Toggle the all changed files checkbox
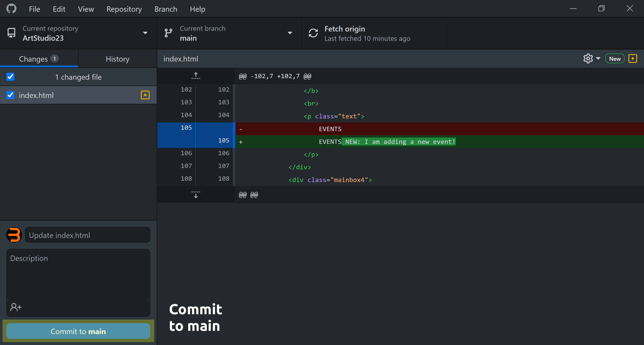Image resolution: width=644 pixels, height=345 pixels. point(11,77)
